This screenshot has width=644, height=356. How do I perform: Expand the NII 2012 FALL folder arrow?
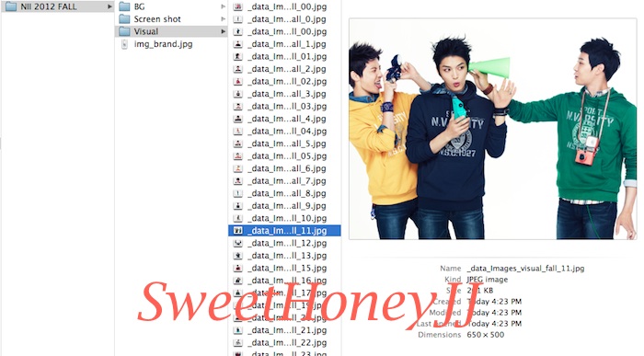coord(109,6)
